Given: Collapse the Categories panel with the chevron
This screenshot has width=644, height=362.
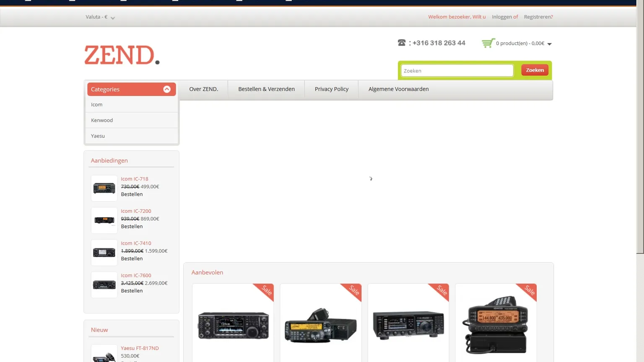Looking at the screenshot, I should click(x=166, y=89).
